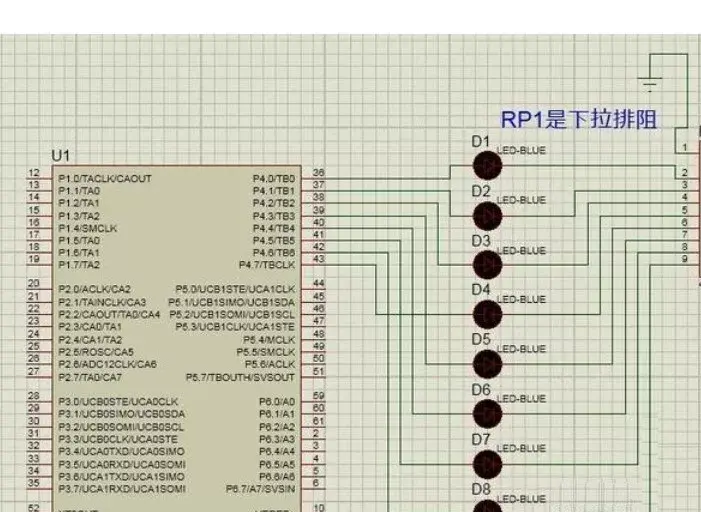Click the P1.0/TACLK/CAOUT pin label
Image resolution: width=701 pixels, height=512 pixels.
point(105,179)
